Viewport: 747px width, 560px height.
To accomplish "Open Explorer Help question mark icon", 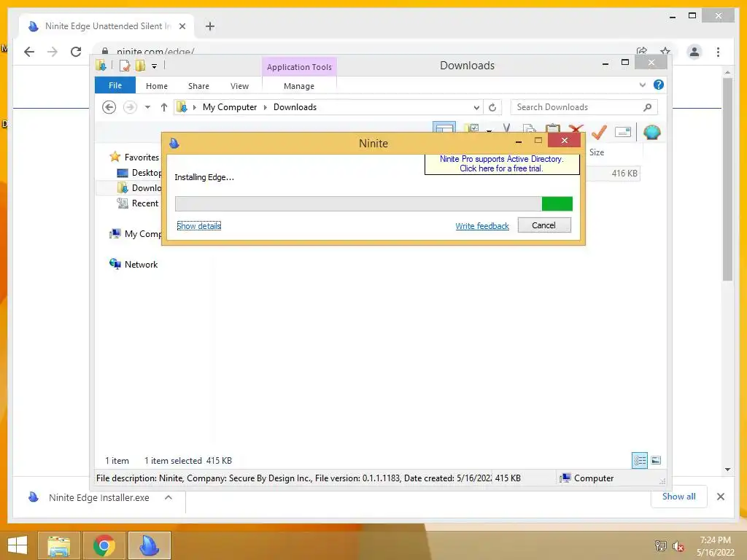I will (659, 85).
